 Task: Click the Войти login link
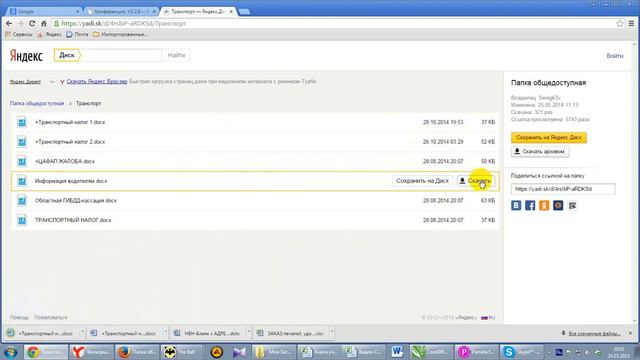point(615,56)
